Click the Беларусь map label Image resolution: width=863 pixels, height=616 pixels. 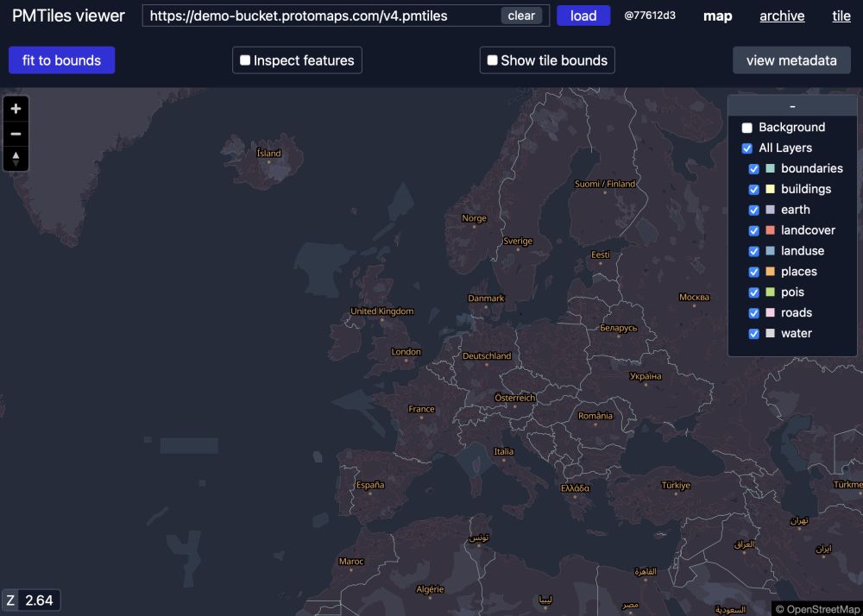pos(619,329)
